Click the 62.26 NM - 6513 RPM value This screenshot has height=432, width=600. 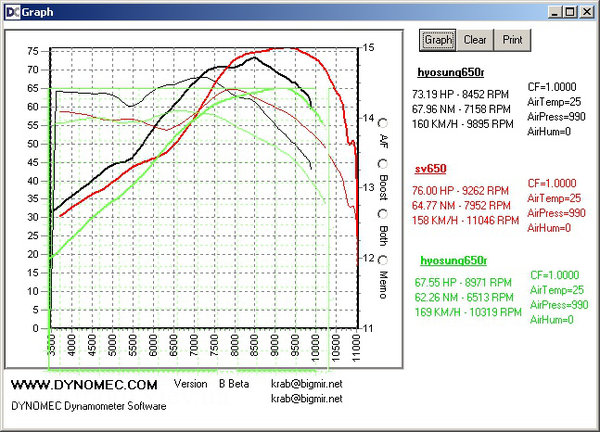click(464, 298)
